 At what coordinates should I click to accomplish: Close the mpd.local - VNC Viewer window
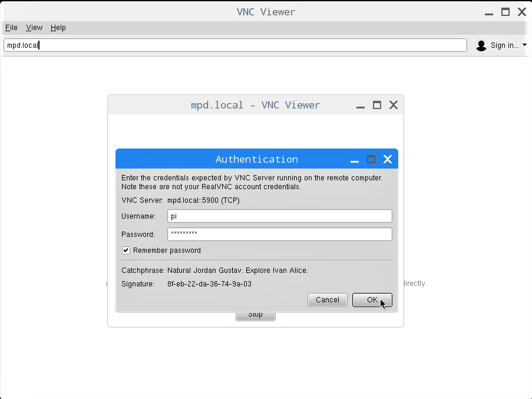394,105
